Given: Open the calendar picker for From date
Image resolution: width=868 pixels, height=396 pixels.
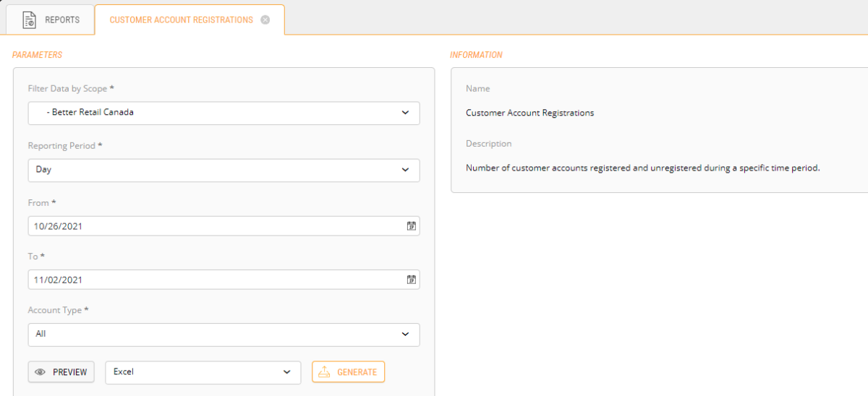Looking at the screenshot, I should point(411,226).
